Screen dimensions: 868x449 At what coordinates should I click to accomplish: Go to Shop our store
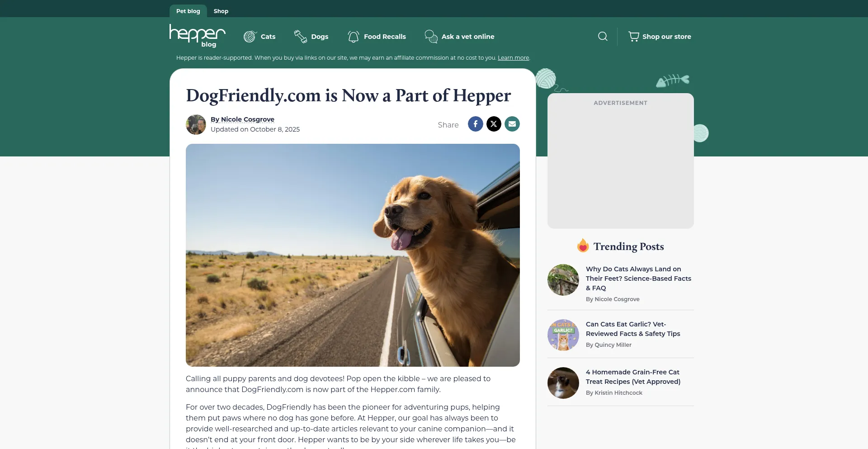point(667,37)
